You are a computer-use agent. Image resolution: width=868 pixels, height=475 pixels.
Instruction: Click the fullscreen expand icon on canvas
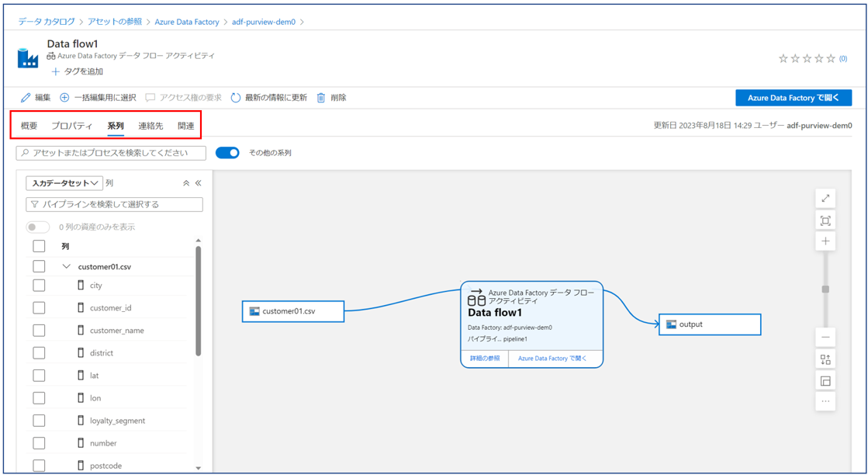pos(825,199)
